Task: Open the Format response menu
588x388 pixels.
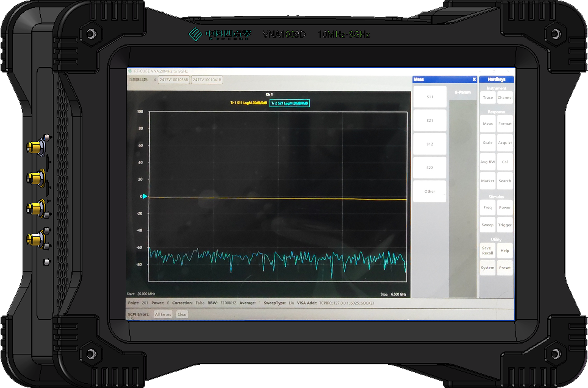Action: point(505,124)
